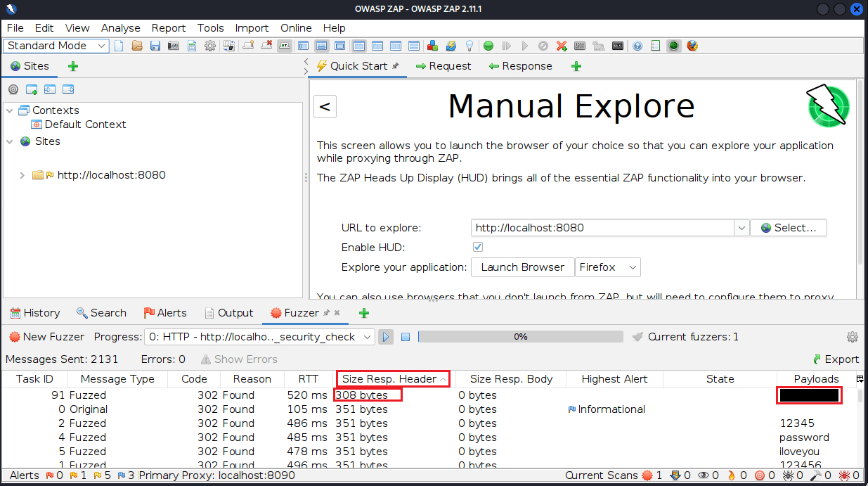The image size is (868, 486).
Task: Create a new session icon
Action: pos(119,46)
